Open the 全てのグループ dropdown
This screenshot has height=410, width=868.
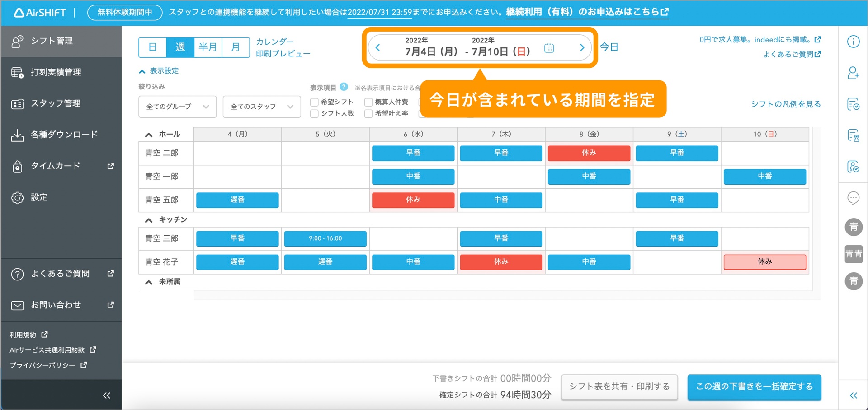click(177, 107)
